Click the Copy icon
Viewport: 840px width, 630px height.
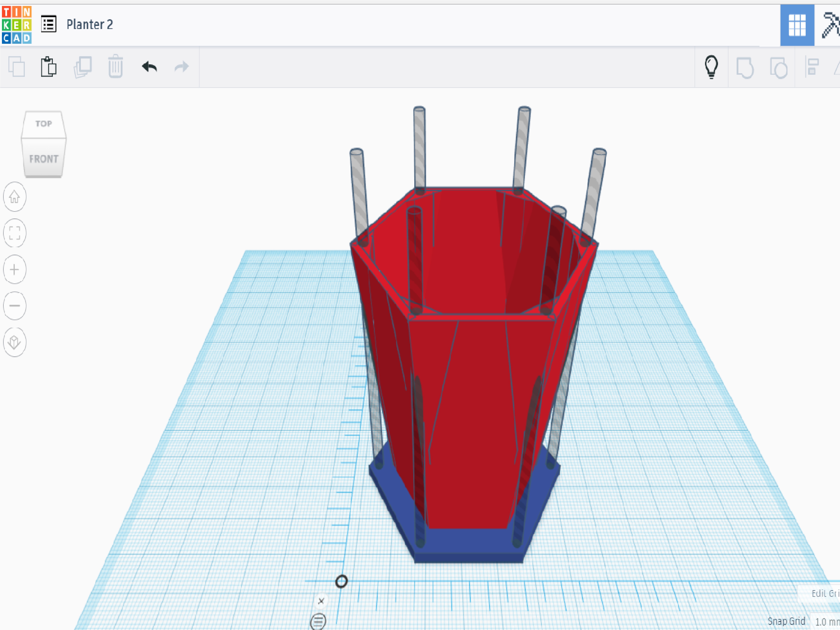16,67
